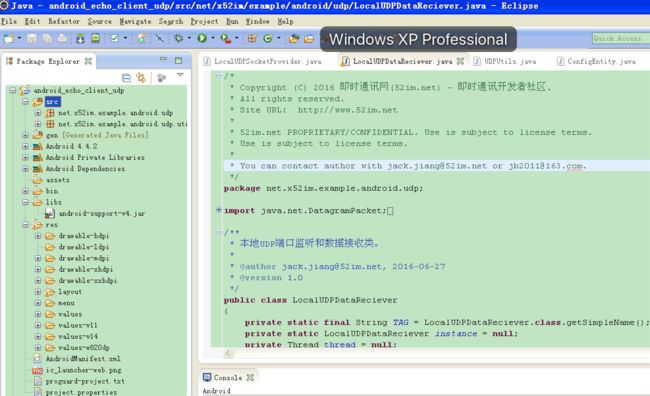650x396 pixels.
Task: Expand the folded import statements
Action: point(219,210)
